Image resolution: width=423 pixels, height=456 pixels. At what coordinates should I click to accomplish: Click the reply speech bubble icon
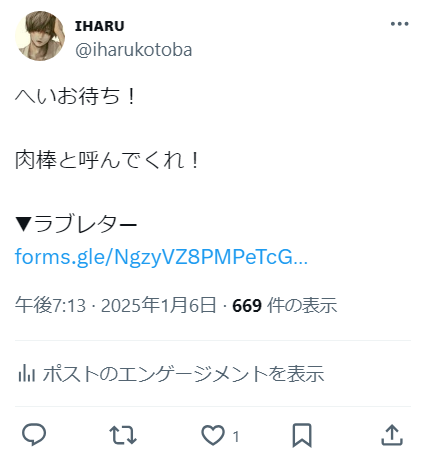pos(34,435)
